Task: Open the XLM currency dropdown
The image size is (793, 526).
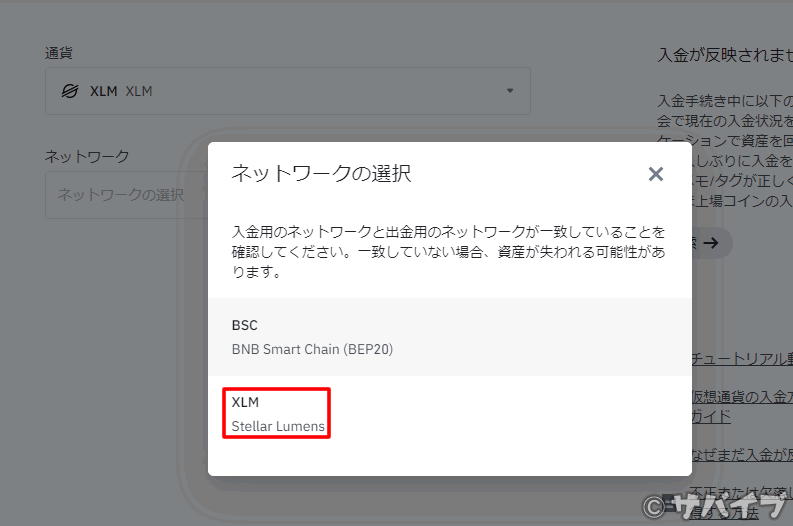Action: (288, 91)
